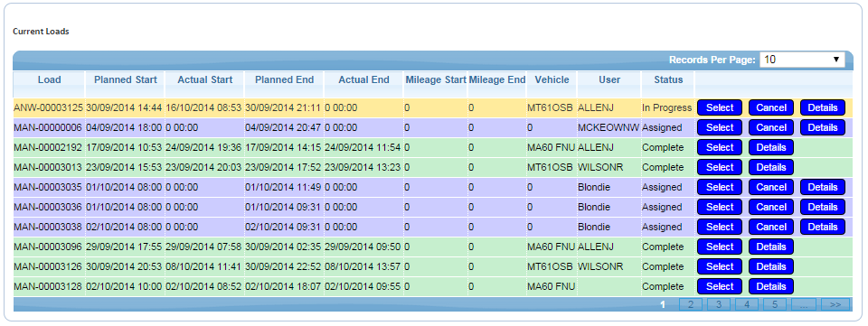Sort by Planned Start column header
Viewport: 868px width, 326px height.
pos(126,80)
